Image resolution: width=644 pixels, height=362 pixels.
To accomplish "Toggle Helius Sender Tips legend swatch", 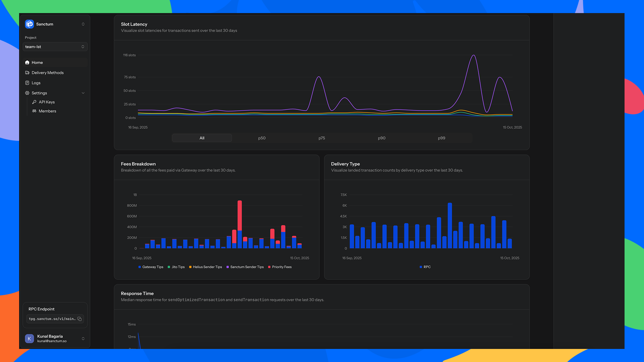I will pos(190,267).
